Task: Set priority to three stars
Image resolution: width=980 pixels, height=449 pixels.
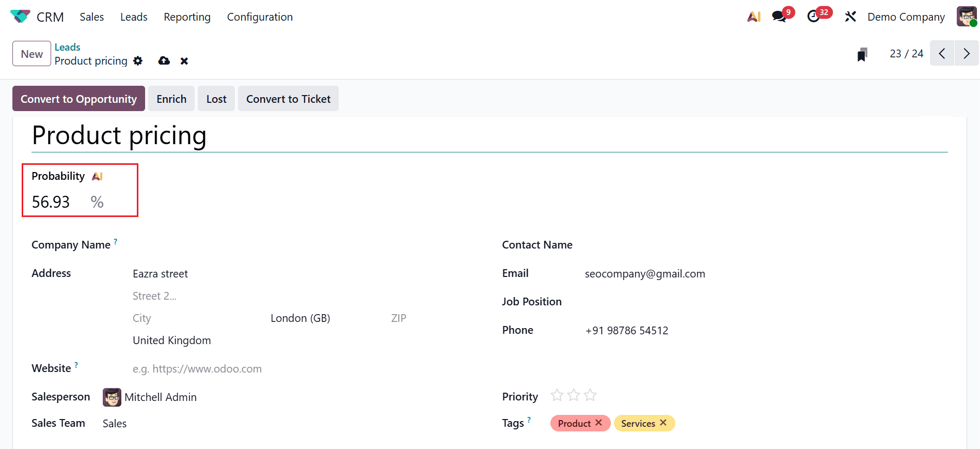Action: (x=590, y=395)
